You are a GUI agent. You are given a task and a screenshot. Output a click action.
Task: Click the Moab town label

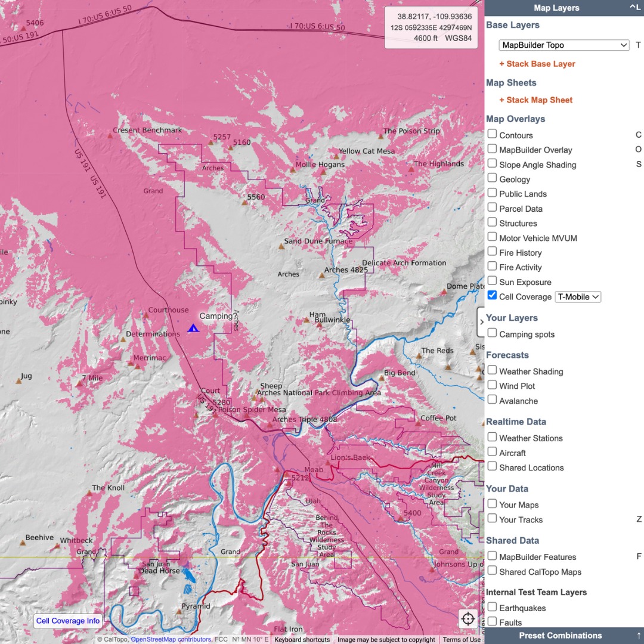click(x=314, y=469)
